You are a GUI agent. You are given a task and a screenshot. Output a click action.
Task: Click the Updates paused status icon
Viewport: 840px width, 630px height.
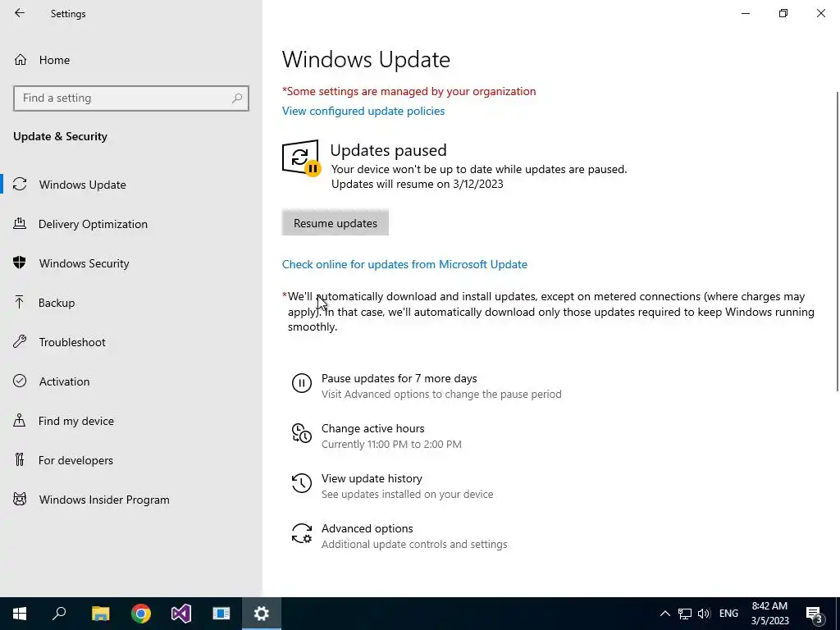[x=300, y=157]
